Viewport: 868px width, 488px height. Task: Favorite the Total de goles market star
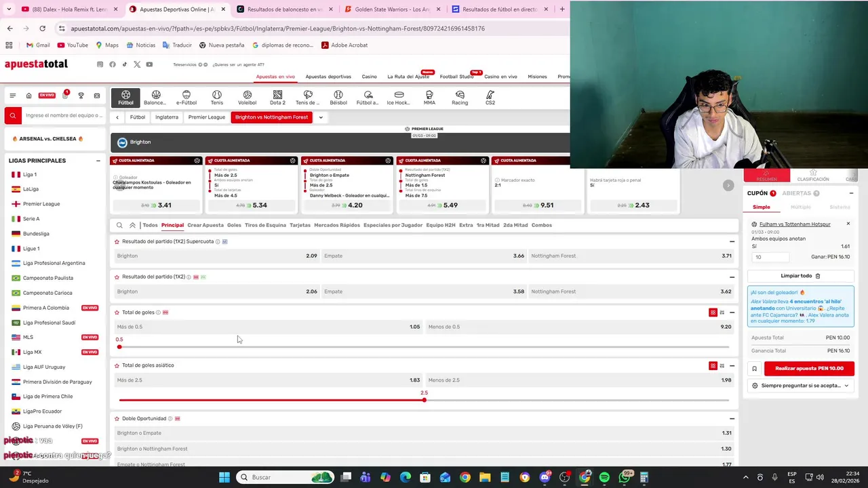tap(117, 312)
